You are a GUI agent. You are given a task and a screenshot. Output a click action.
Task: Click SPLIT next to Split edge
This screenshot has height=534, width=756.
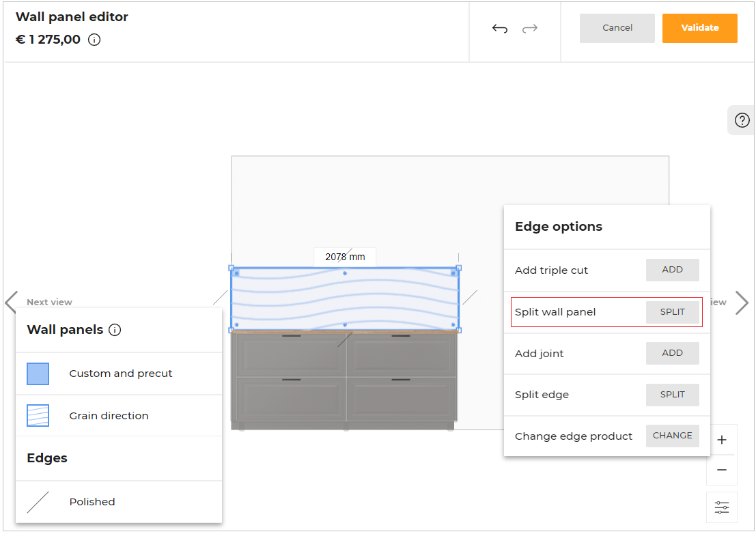[672, 395]
